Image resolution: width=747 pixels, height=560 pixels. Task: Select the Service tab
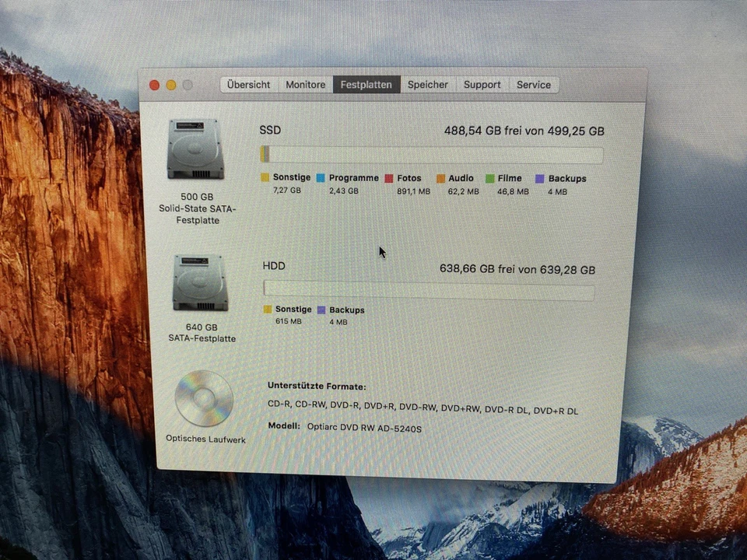[x=534, y=85]
